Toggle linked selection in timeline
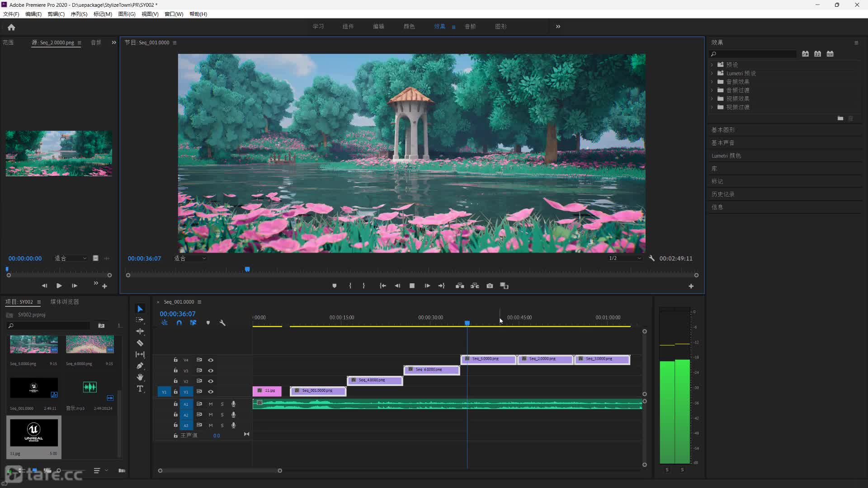This screenshot has height=488, width=868. (x=193, y=323)
